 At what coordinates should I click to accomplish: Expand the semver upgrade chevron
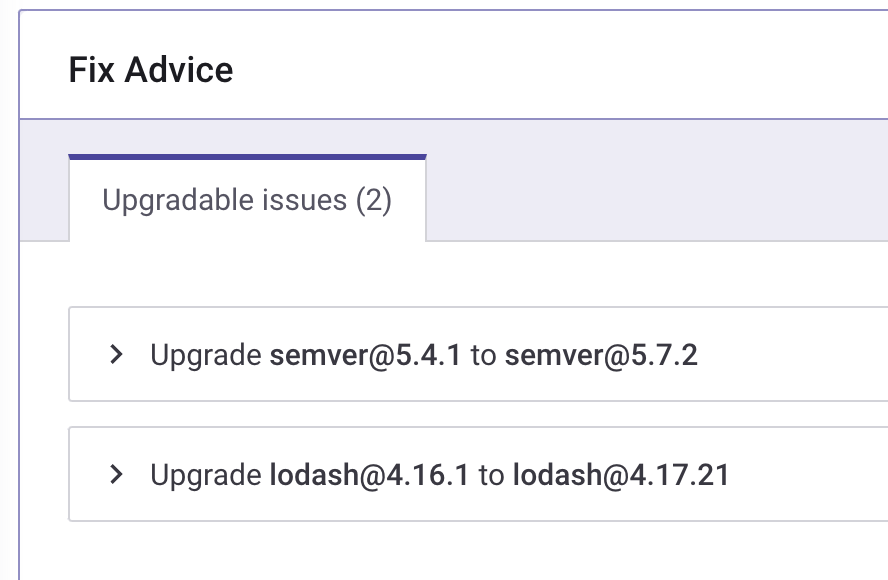point(117,354)
